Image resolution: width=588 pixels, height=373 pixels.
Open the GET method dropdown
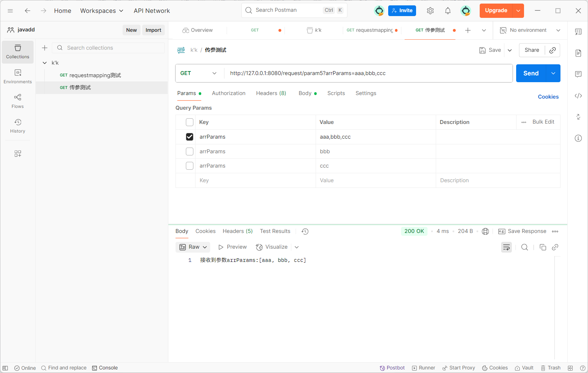click(x=199, y=73)
